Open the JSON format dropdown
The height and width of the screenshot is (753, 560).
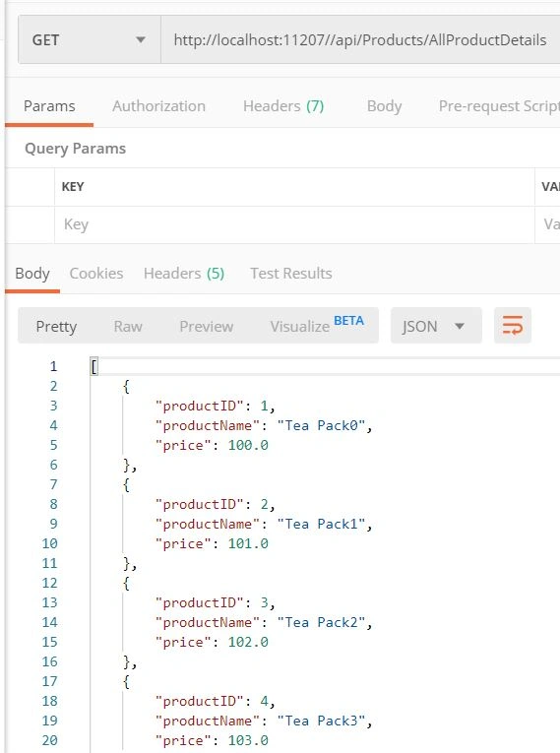pos(436,326)
